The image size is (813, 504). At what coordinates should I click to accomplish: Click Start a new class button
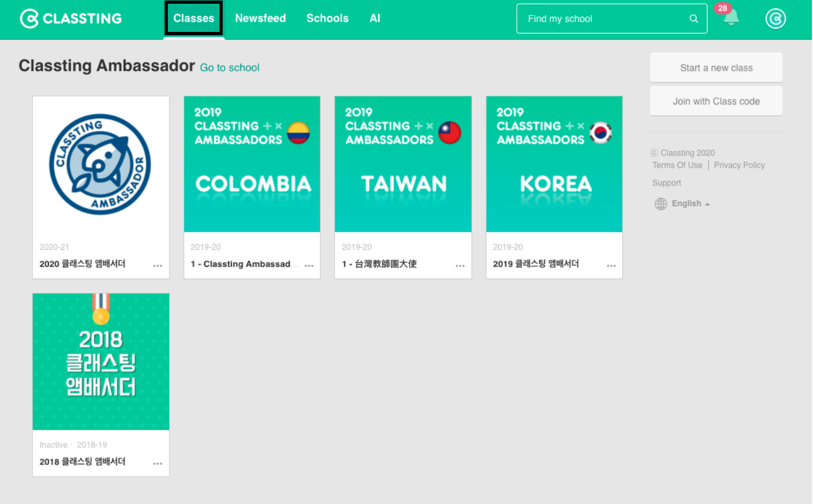pyautogui.click(x=716, y=68)
